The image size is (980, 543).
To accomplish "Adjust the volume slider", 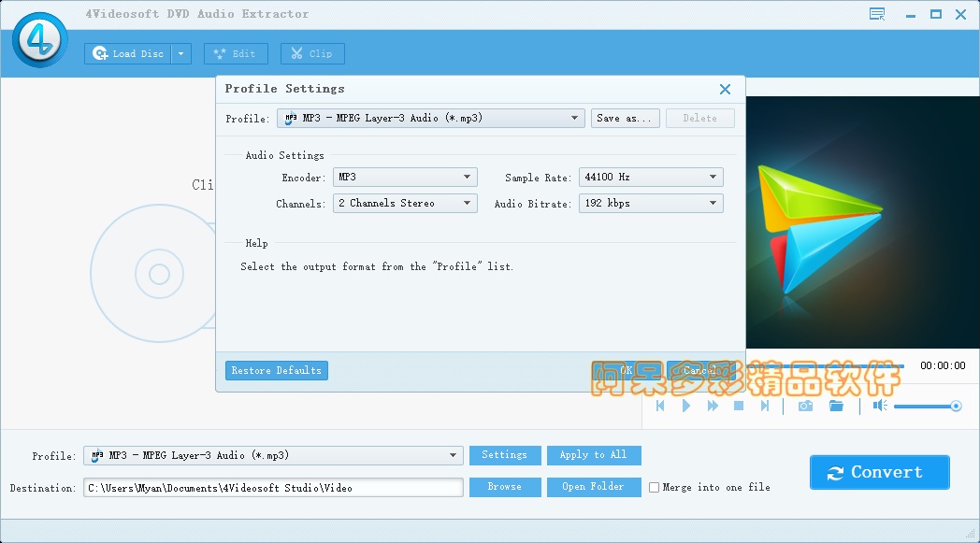I will coord(928,407).
